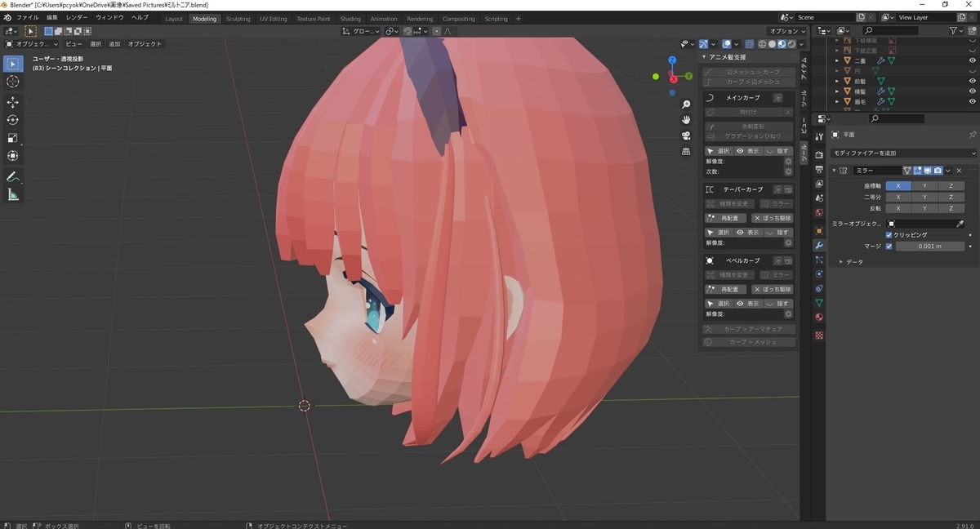Enable the Clipping checkbox
This screenshot has width=980, height=529.
[x=889, y=234]
